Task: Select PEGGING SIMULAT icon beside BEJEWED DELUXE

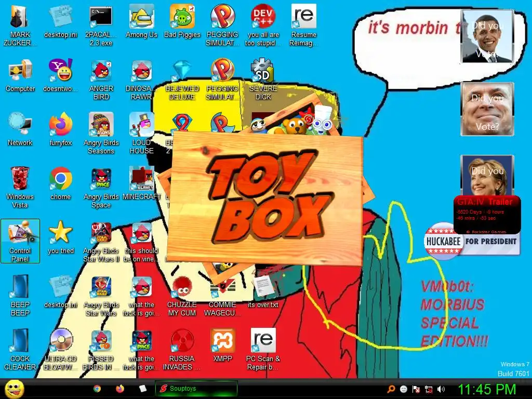Action: [x=222, y=79]
